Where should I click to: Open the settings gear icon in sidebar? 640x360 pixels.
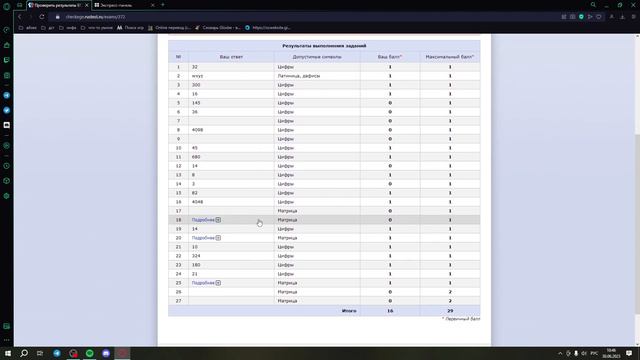[7, 196]
